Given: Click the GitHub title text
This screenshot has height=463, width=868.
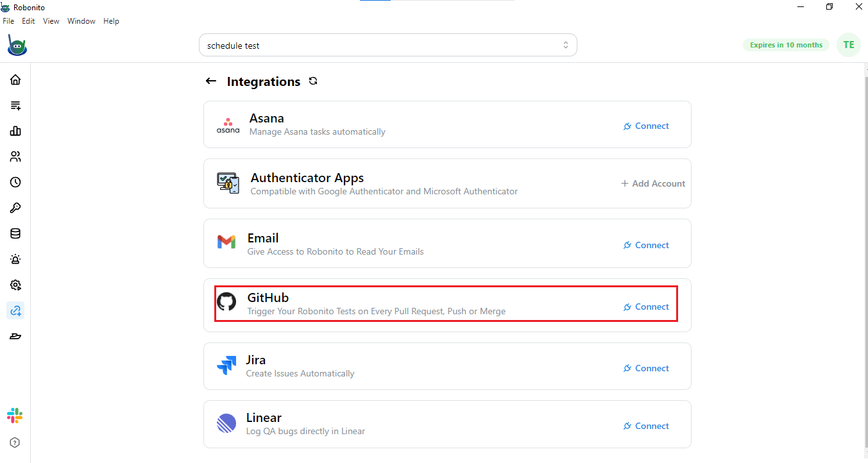Looking at the screenshot, I should tap(268, 298).
